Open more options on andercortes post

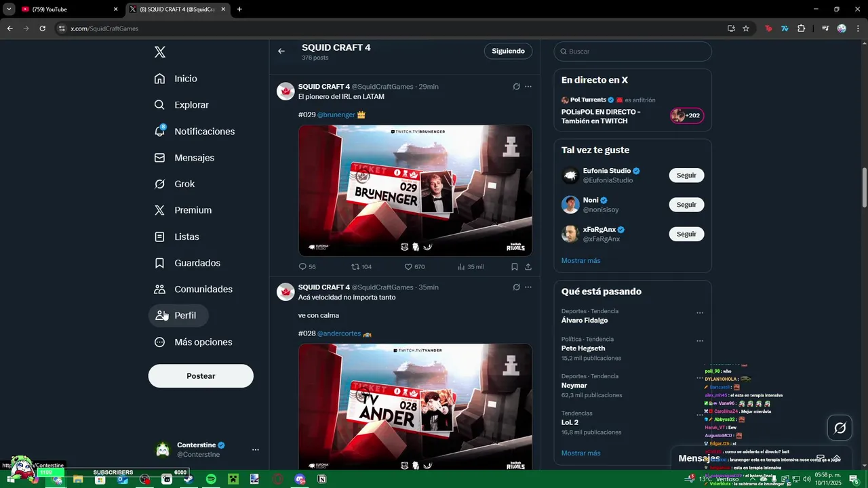click(528, 287)
